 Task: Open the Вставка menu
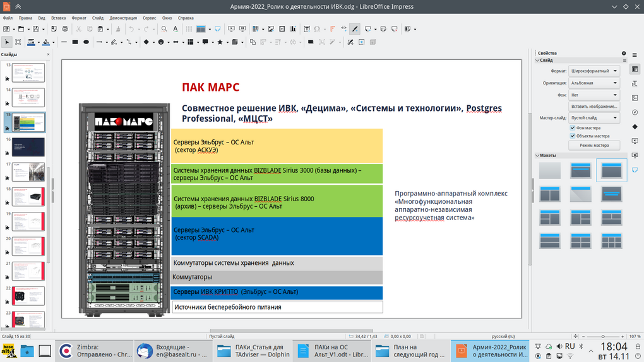58,18
